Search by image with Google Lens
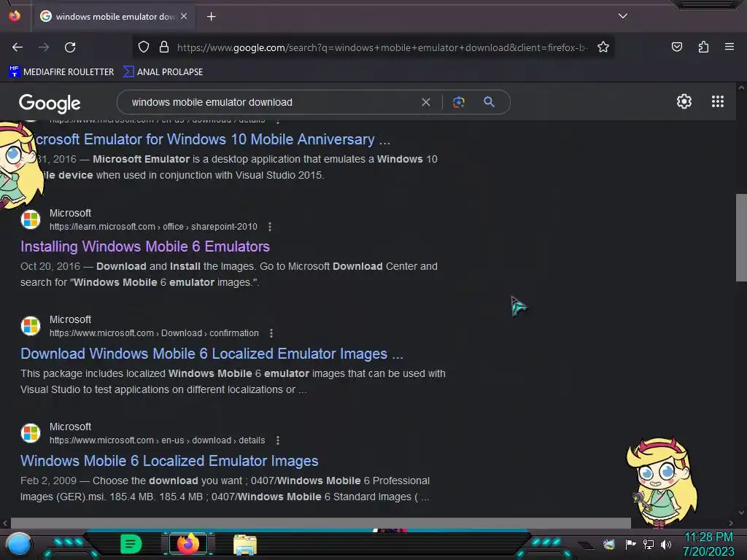 tap(458, 102)
